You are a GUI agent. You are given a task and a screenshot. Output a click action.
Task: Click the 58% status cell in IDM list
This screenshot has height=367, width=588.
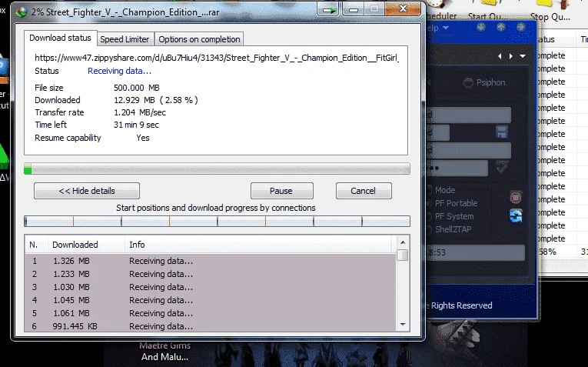(556, 252)
